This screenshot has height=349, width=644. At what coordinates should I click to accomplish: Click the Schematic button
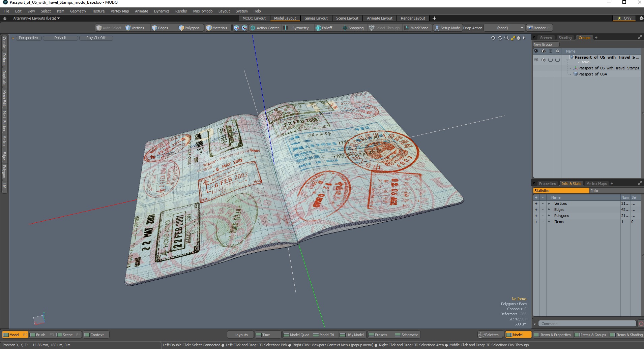tap(406, 335)
